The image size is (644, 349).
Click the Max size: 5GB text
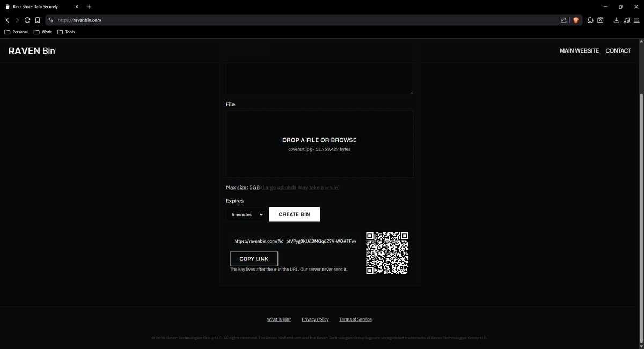coord(243,187)
